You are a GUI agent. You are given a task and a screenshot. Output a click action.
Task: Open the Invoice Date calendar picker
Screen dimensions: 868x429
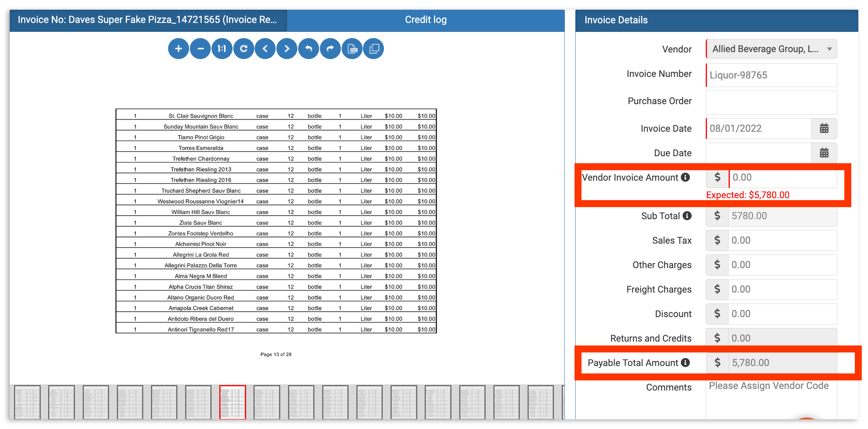(824, 129)
